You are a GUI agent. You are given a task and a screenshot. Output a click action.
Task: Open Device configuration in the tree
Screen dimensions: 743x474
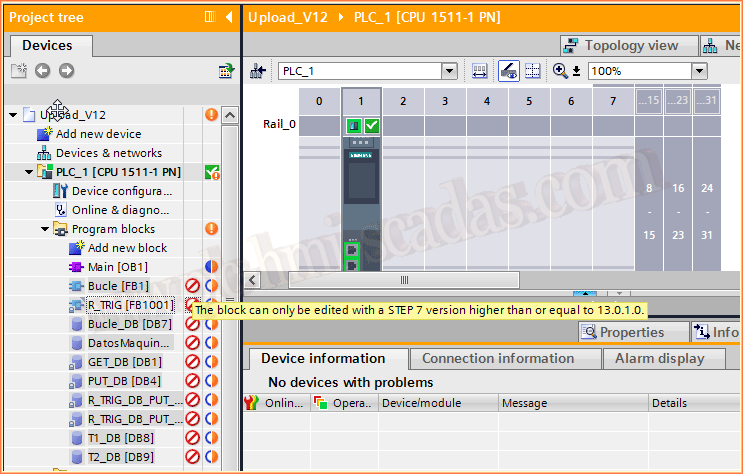[x=121, y=191]
